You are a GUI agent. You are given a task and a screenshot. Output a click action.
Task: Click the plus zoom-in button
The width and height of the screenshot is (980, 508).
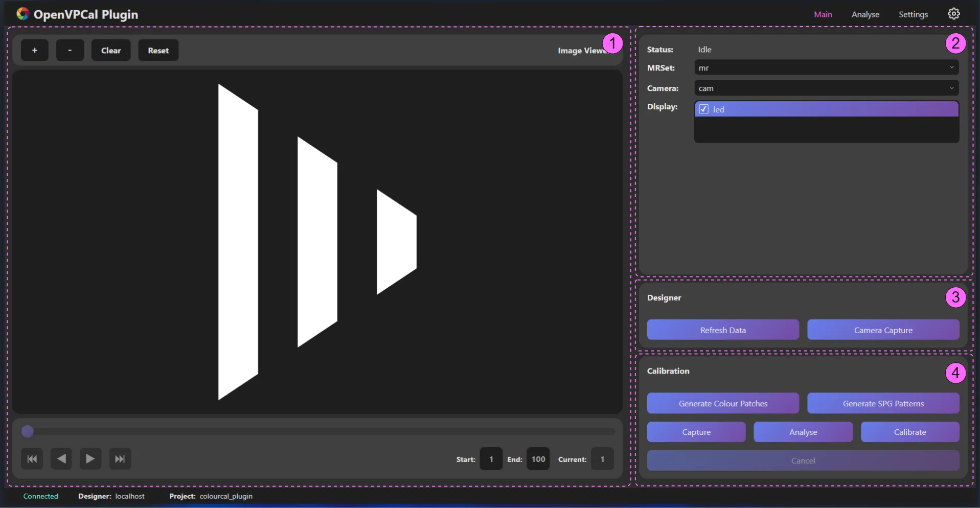[35, 50]
